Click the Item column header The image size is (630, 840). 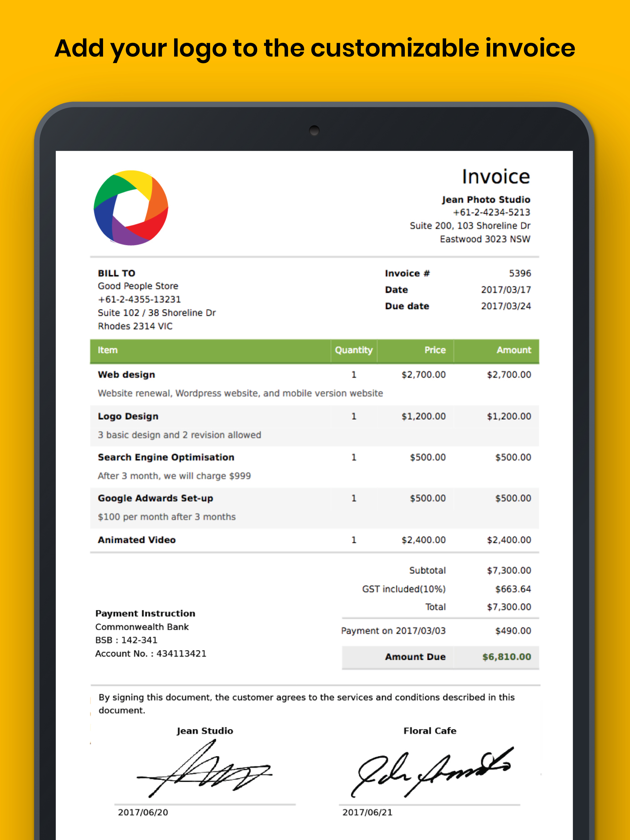[108, 350]
